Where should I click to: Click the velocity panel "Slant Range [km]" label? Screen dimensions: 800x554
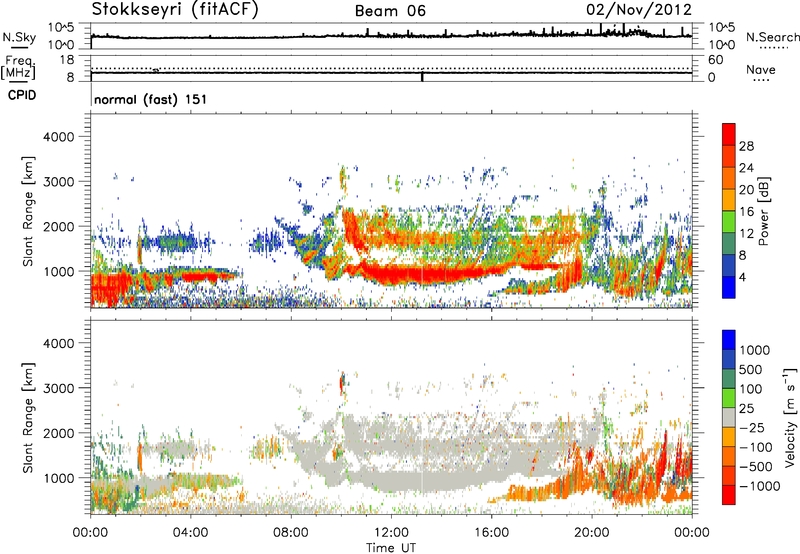28,418
